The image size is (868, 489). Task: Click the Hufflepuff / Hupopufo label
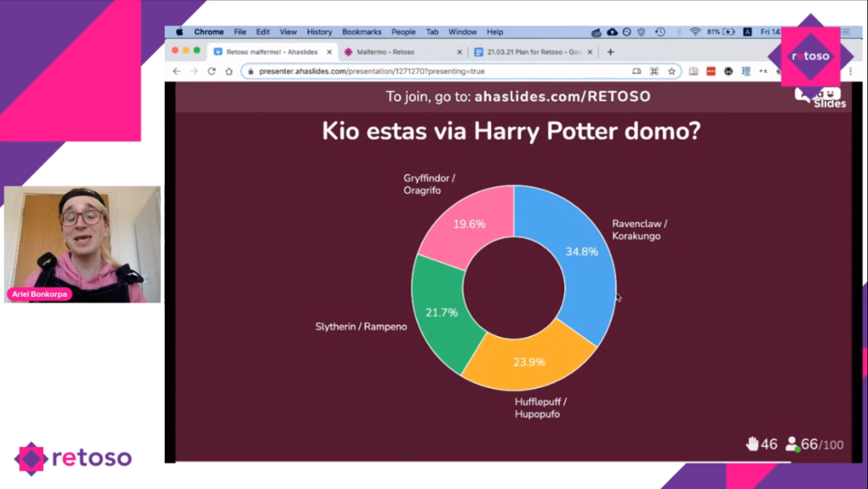click(541, 408)
